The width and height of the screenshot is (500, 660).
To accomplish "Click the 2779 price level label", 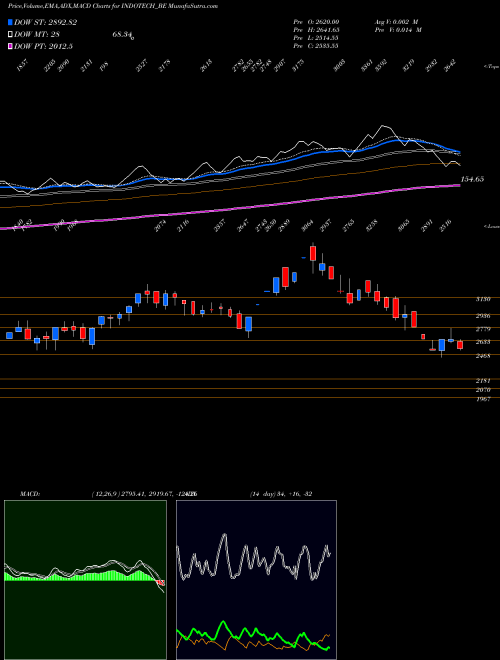I will 483,329.
